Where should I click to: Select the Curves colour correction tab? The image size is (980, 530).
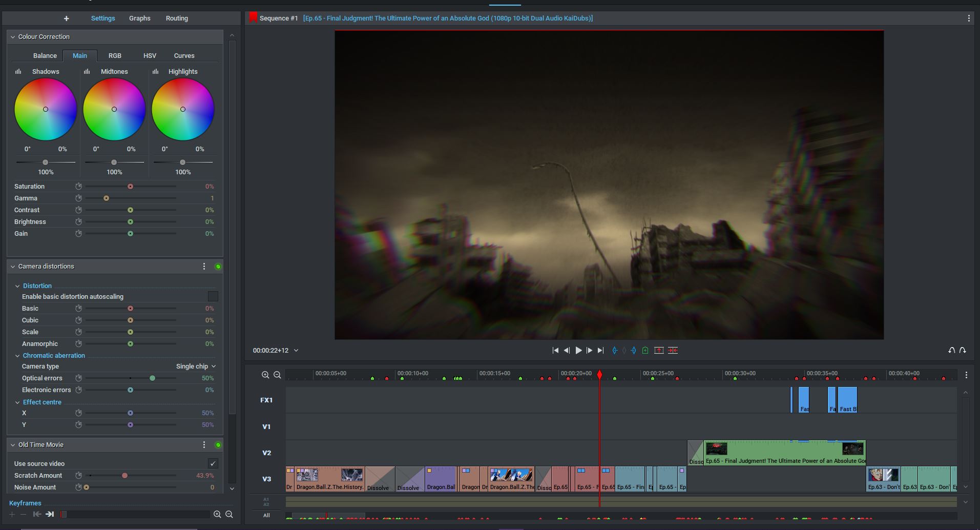coord(184,56)
